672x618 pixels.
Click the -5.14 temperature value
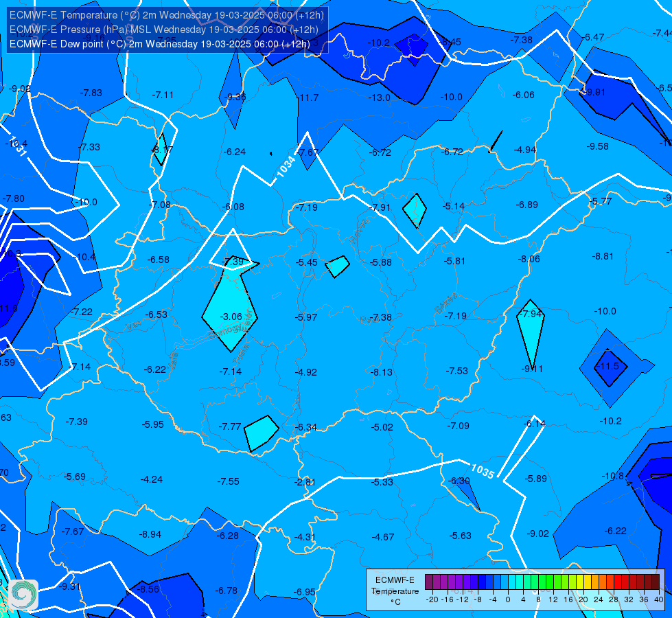coord(454,206)
